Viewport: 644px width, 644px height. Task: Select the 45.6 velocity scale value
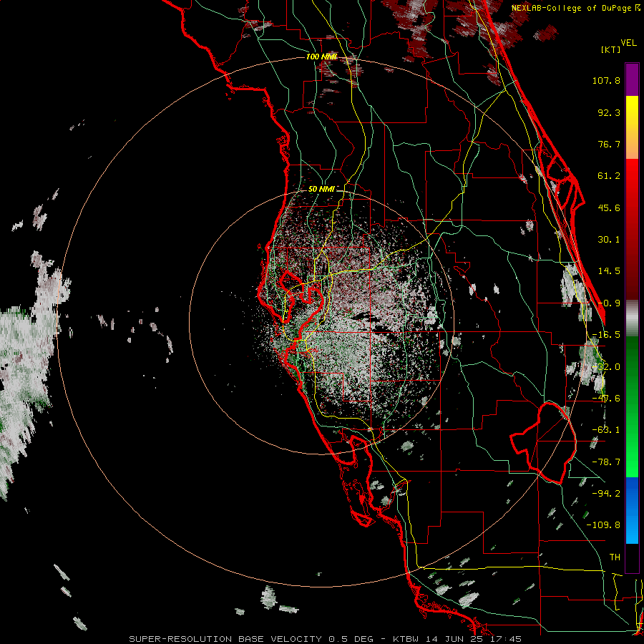point(609,208)
